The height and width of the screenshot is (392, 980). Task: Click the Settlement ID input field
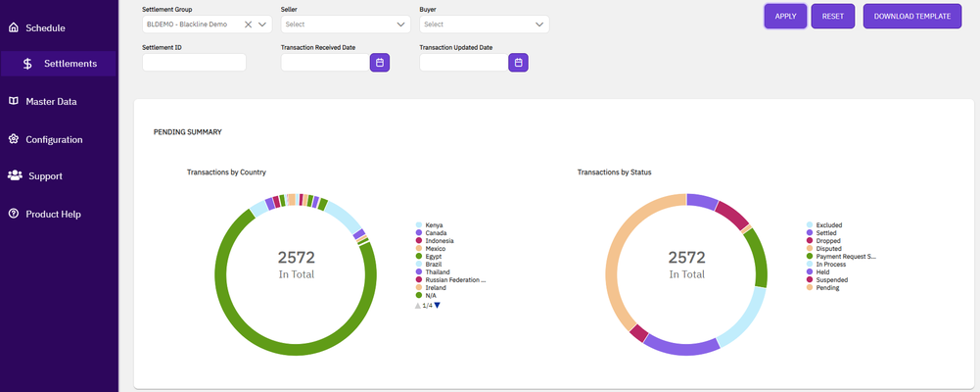(x=194, y=63)
